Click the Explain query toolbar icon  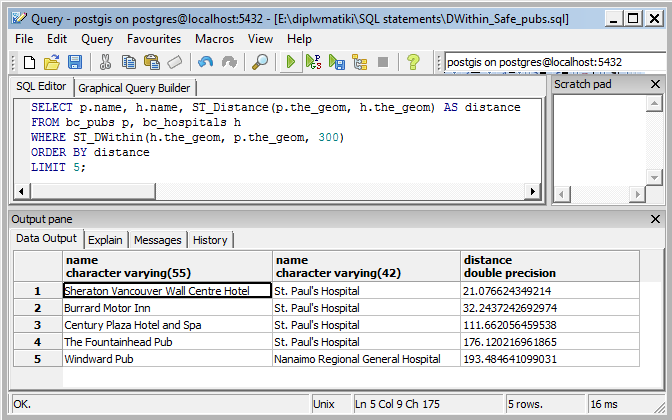point(360,63)
